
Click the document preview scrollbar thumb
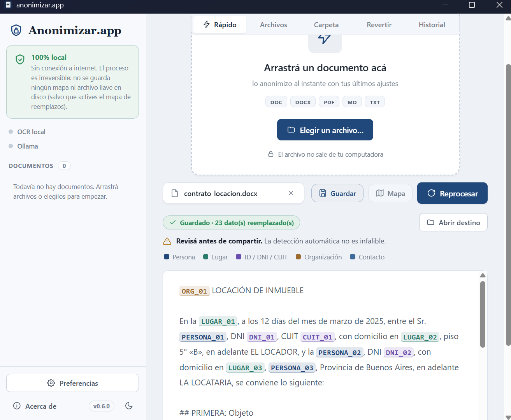(x=483, y=314)
